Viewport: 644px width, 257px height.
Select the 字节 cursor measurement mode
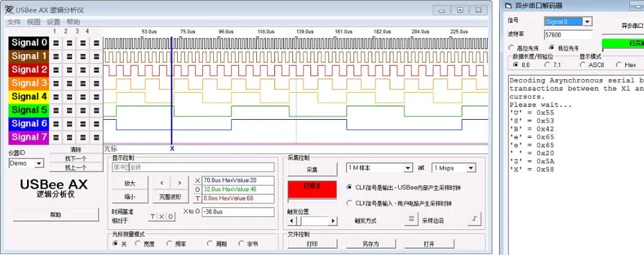(241, 244)
